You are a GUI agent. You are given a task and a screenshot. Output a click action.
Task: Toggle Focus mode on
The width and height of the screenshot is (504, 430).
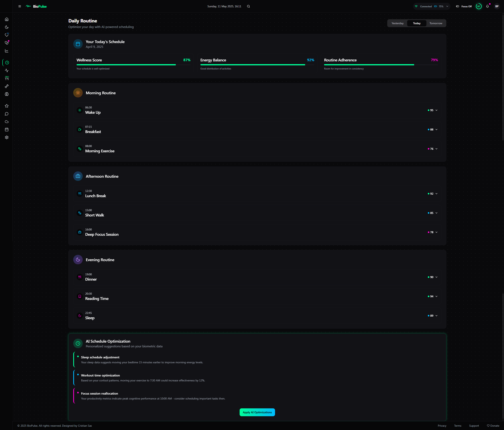pos(464,6)
